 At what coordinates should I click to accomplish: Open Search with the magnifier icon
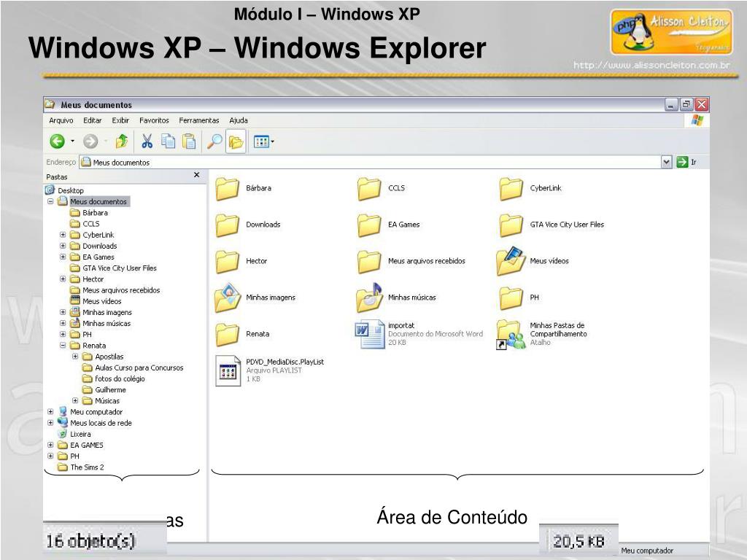pos(214,141)
